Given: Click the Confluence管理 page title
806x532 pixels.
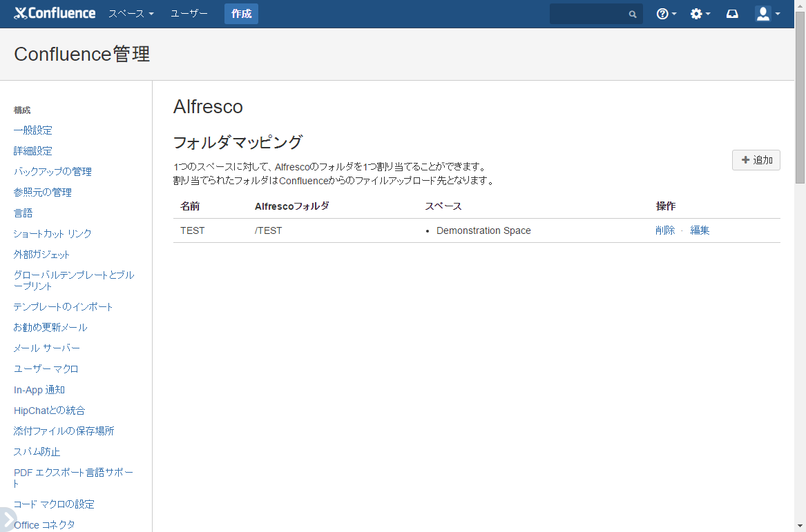Looking at the screenshot, I should coord(82,54).
